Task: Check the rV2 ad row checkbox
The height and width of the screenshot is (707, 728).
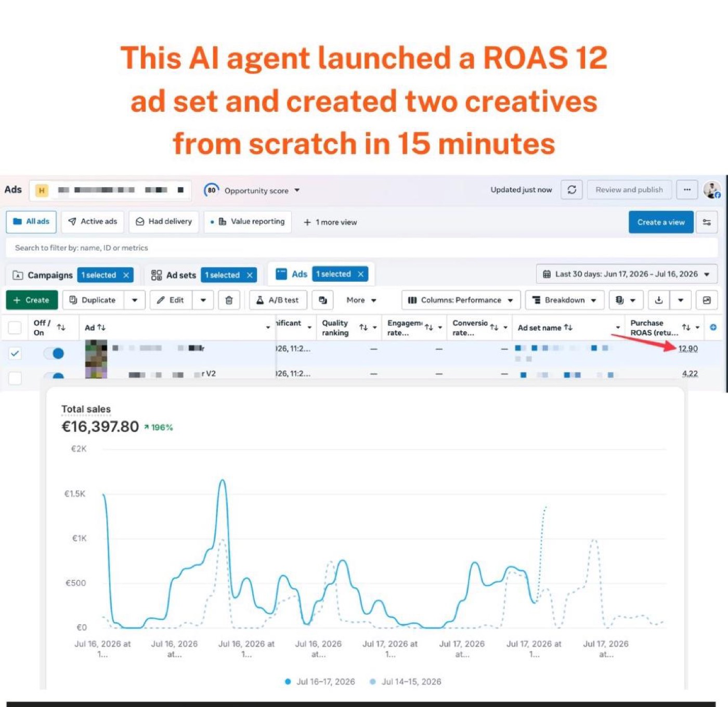Action: (x=15, y=378)
